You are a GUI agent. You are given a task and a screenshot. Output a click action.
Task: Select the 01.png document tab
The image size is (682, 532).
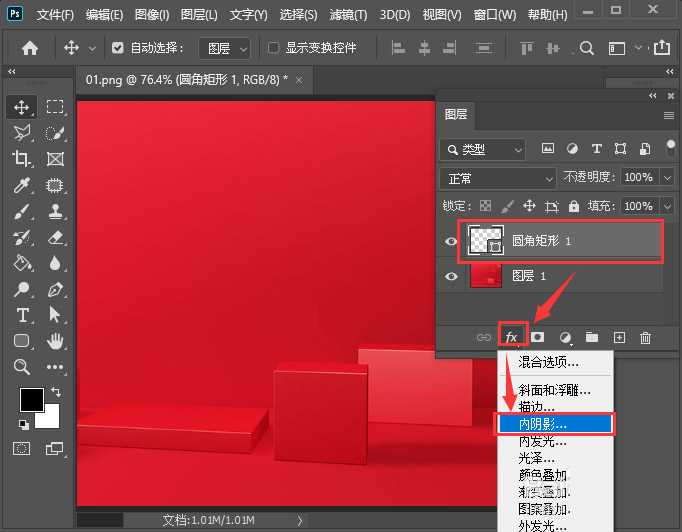point(186,79)
